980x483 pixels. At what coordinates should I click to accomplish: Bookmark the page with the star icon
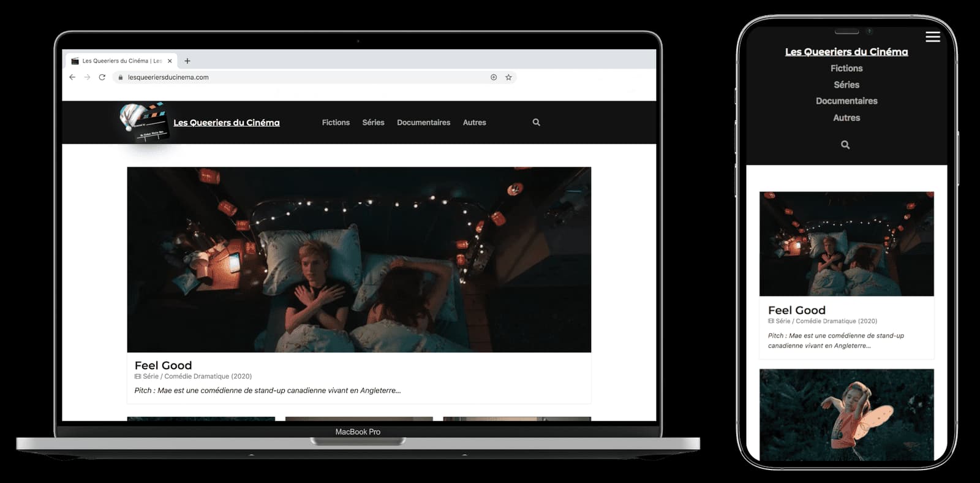(508, 77)
